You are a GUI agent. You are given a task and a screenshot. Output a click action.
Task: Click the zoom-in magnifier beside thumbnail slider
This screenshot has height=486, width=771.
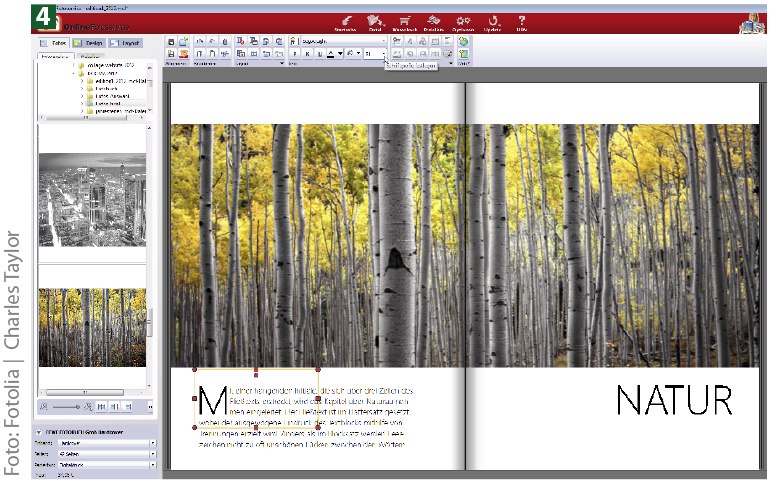[x=88, y=406]
